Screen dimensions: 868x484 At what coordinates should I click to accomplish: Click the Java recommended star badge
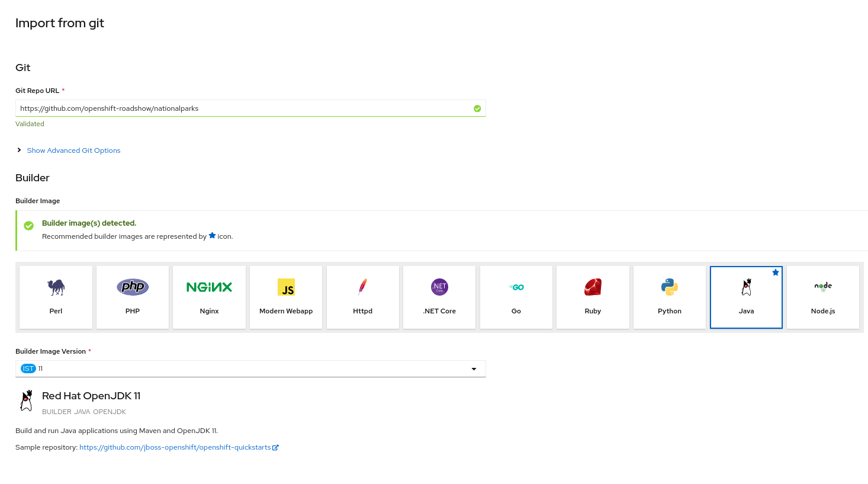pyautogui.click(x=776, y=273)
